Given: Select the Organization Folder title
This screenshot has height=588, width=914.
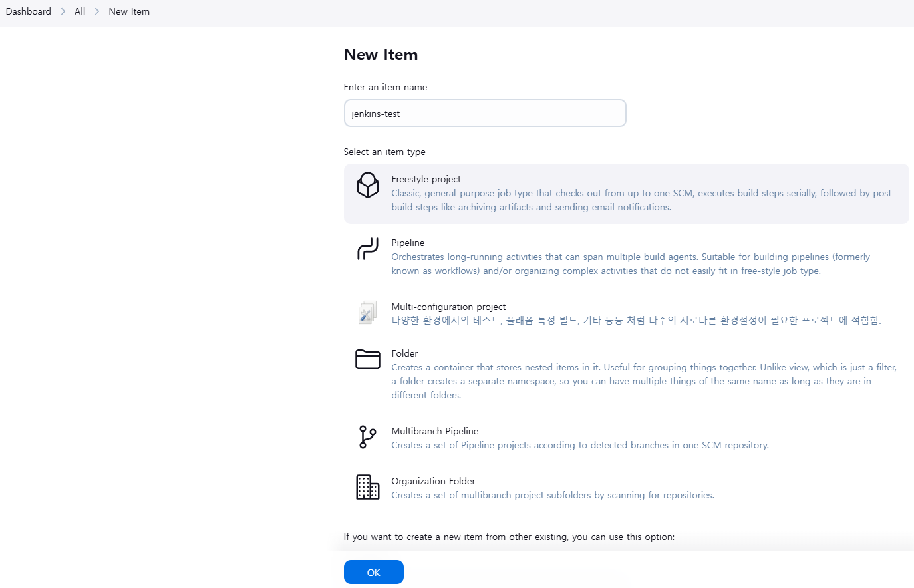Looking at the screenshot, I should coord(433,481).
